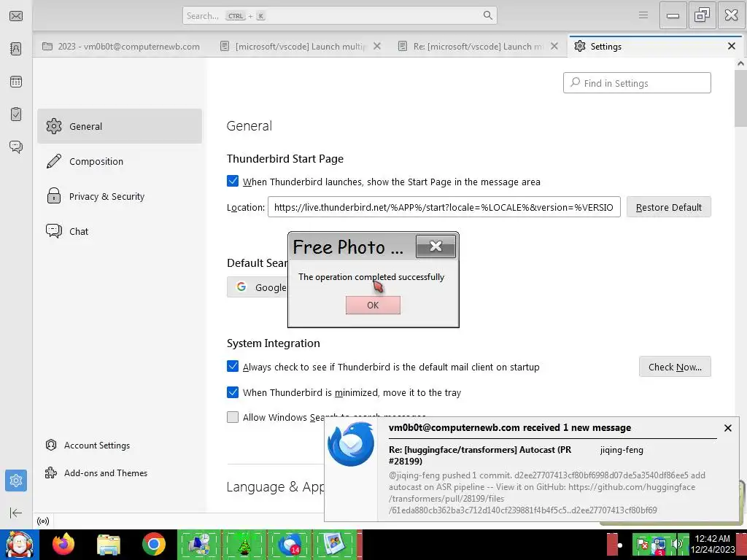Switch to Re: microsoft/vscode tab
Screen dimensions: 747x560
479,46
